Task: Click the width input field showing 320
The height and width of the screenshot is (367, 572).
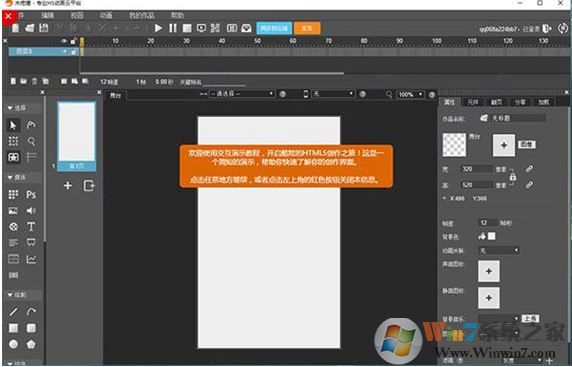Action: pos(476,169)
